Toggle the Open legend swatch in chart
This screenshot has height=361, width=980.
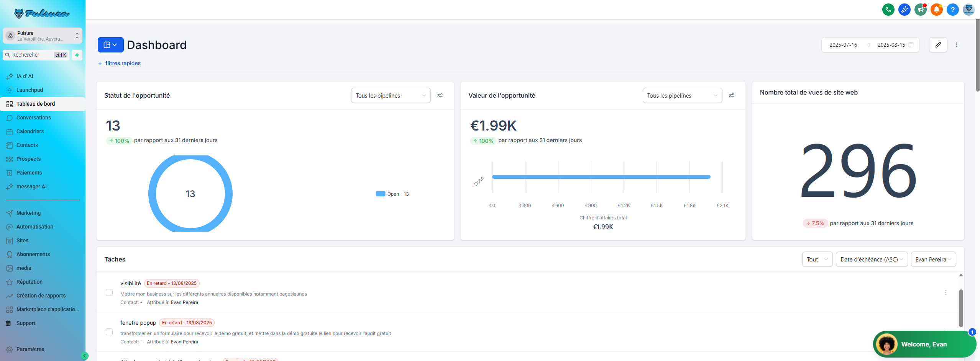380,194
